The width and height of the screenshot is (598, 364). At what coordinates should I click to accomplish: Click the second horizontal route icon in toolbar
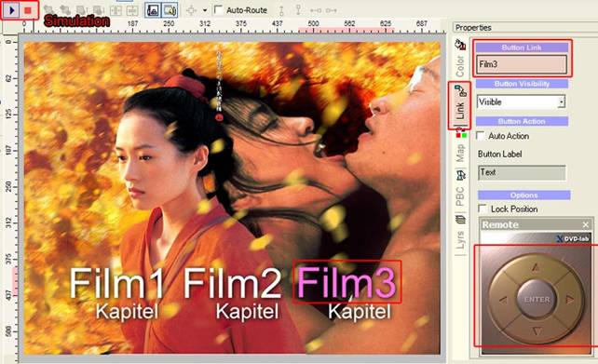pyautogui.click(x=331, y=10)
